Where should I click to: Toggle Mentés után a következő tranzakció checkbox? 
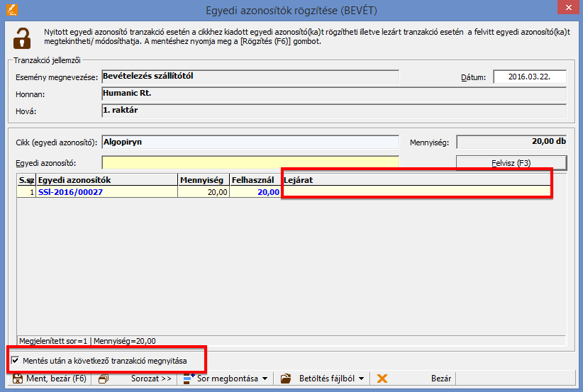tap(16, 361)
